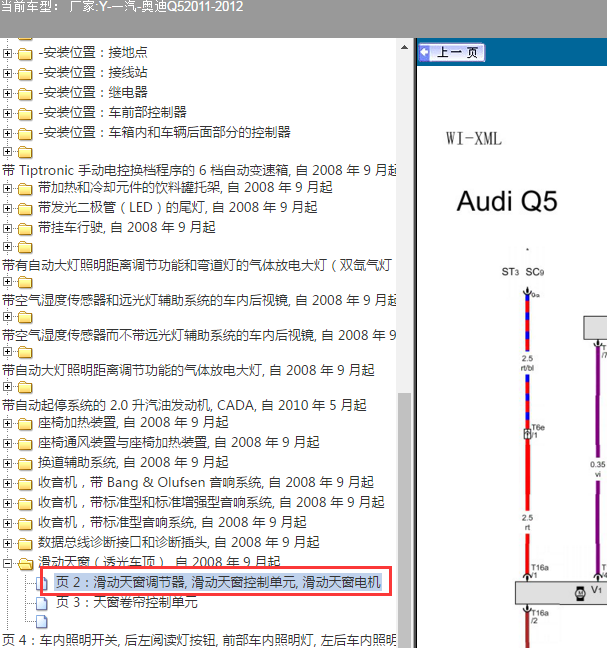This screenshot has height=648, width=607.
Task: Click folder icon of 带挂车行驶
Action: pos(25,229)
